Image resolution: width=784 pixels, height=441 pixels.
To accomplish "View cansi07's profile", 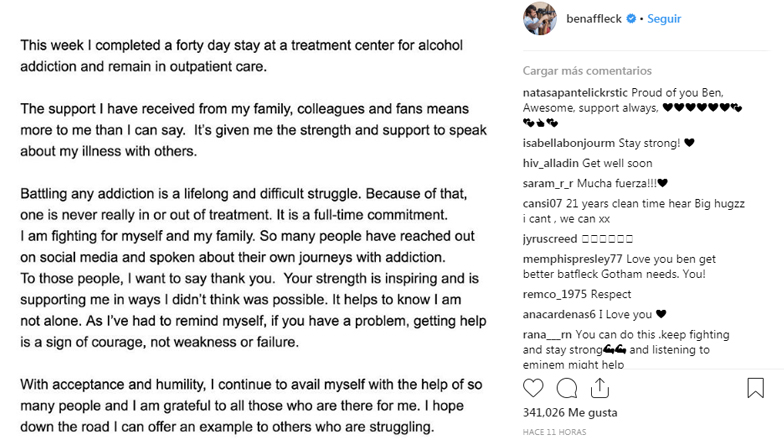I will click(541, 203).
